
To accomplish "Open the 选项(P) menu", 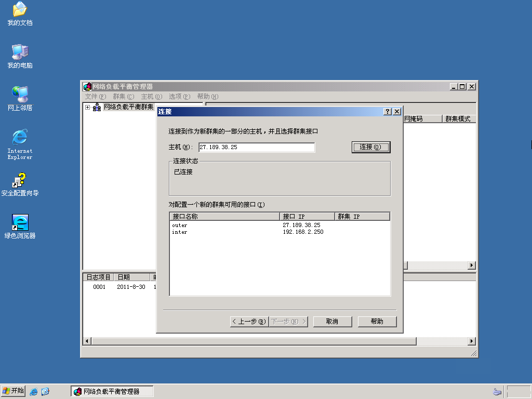I will (x=179, y=96).
